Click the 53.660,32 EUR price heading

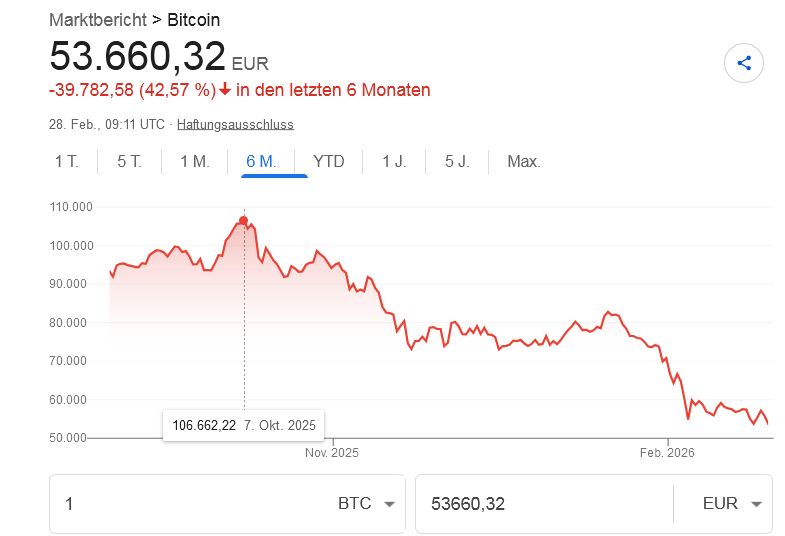tap(137, 57)
